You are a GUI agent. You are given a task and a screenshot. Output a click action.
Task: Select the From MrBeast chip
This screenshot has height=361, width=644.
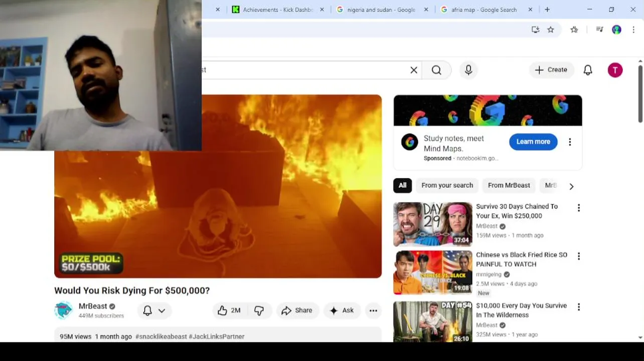pyautogui.click(x=509, y=185)
